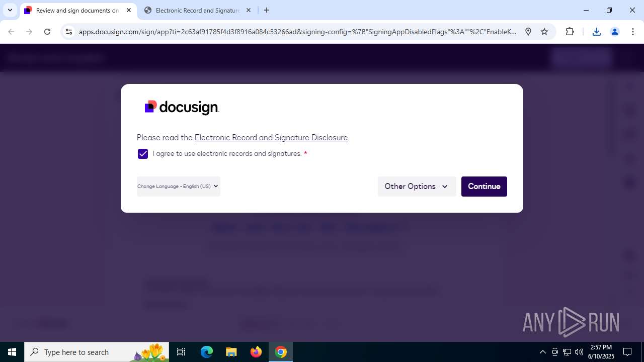Open the volume control in tray
This screenshot has width=644, height=362.
pos(579,352)
